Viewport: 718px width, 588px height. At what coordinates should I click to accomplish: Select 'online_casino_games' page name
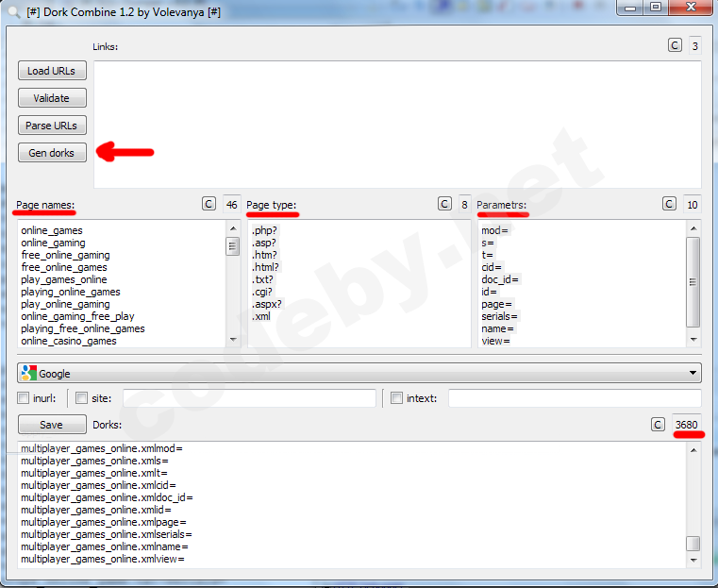[69, 341]
